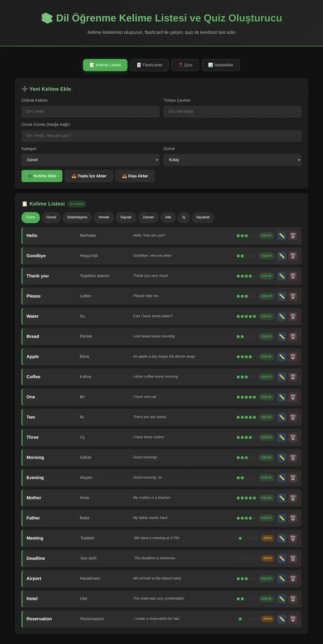Click the translation 'Teşekkür ederim'
Image resolution: width=323 pixels, height=644 pixels.
(x=94, y=276)
